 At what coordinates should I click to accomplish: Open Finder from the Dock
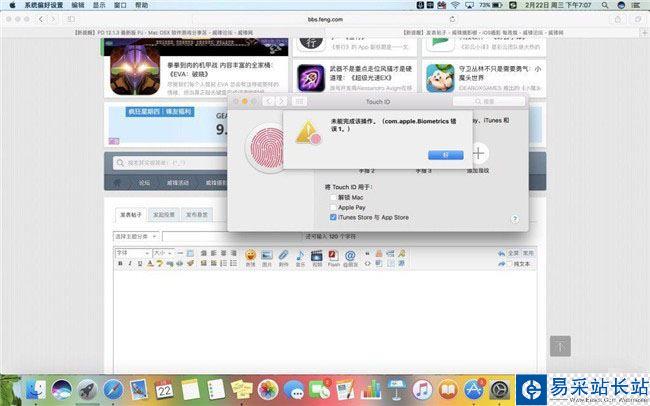point(35,391)
